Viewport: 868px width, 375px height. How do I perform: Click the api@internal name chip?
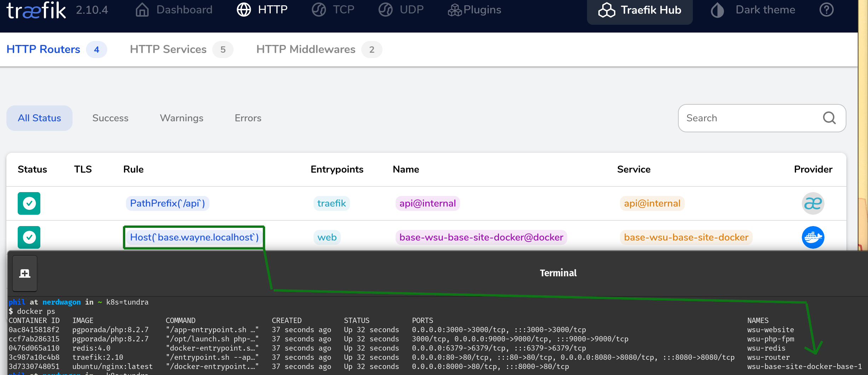(x=427, y=203)
